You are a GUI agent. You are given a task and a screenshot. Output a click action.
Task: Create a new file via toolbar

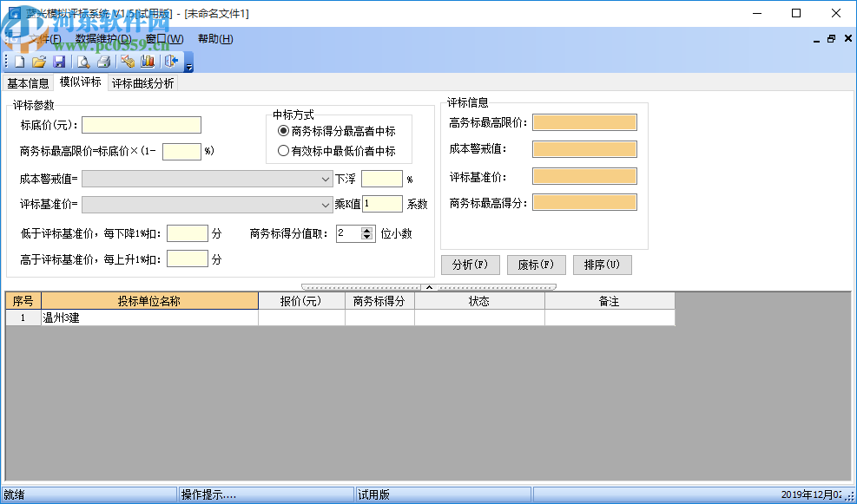(17, 62)
